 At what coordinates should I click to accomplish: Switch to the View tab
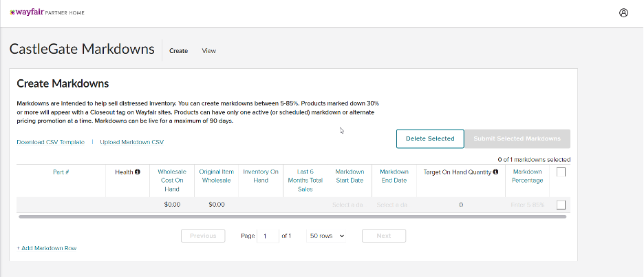coord(208,51)
